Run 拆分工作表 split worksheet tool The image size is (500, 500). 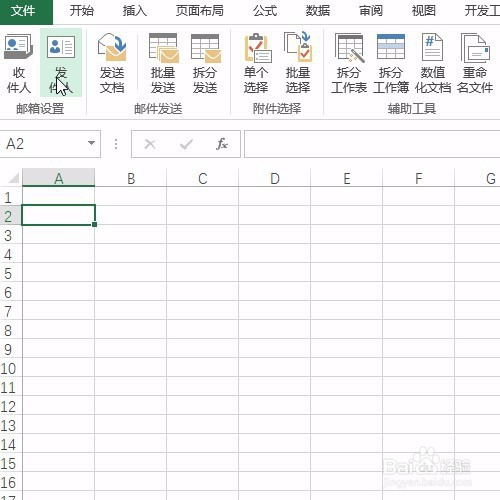tap(349, 63)
